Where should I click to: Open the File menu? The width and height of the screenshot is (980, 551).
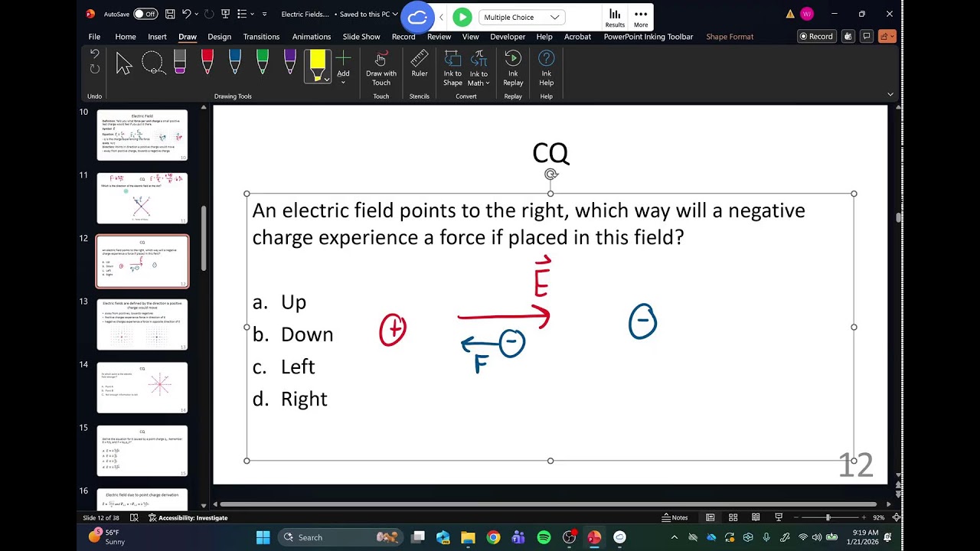point(94,37)
